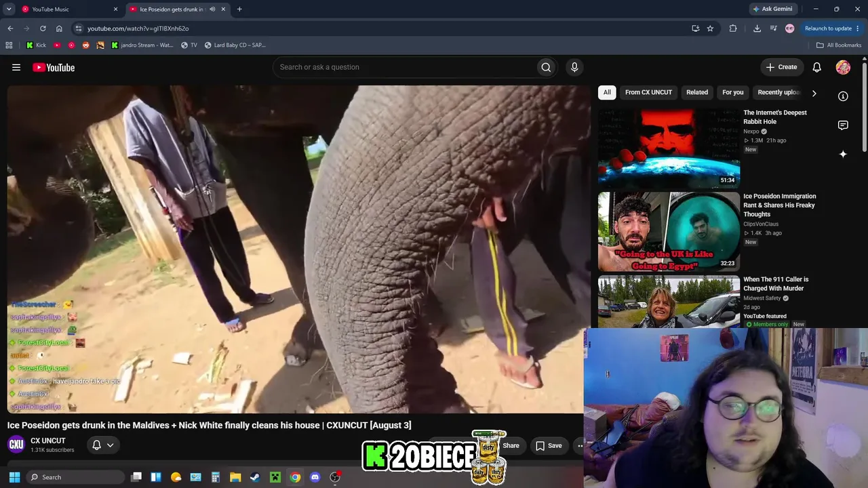Screen dimensions: 868x488
Task: Open the Kick bookmark
Action: [x=37, y=45]
